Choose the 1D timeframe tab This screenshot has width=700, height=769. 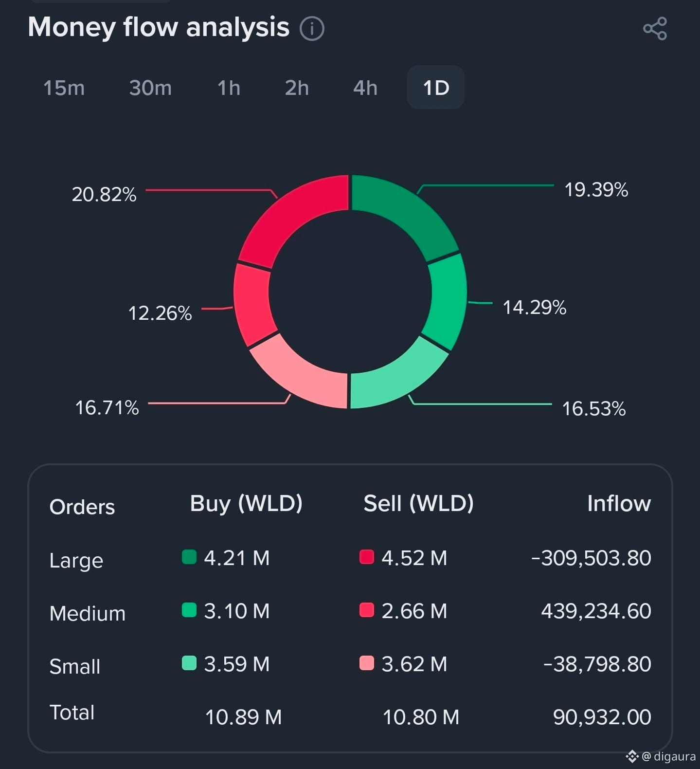pos(436,88)
